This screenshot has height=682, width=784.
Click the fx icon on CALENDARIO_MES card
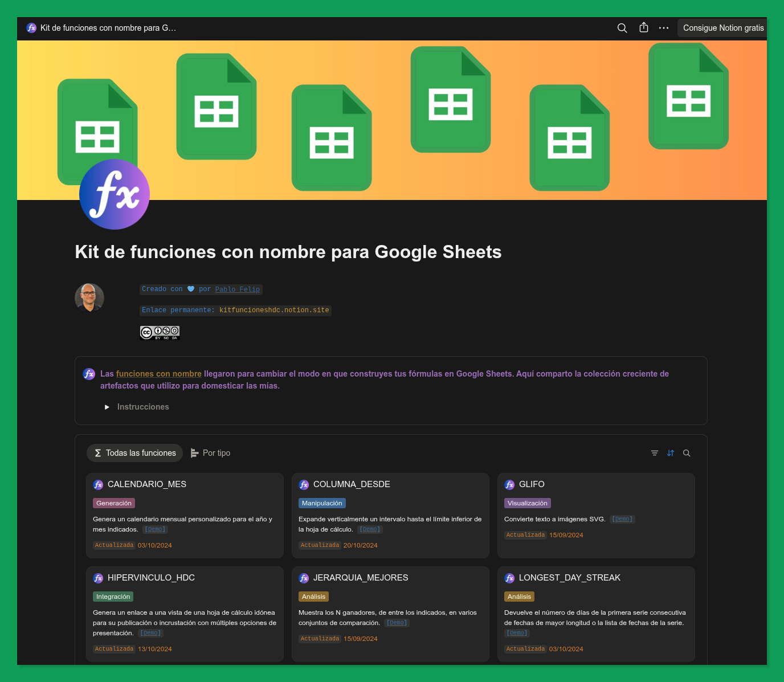pos(98,484)
